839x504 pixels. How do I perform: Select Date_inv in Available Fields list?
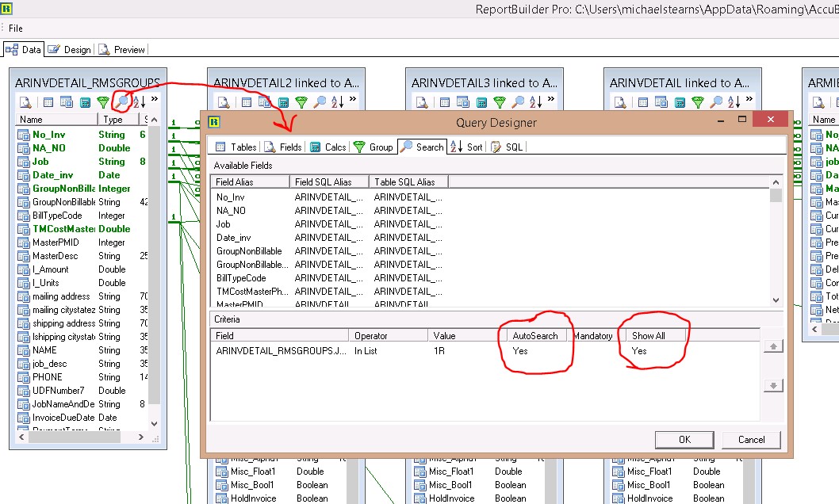coord(233,238)
